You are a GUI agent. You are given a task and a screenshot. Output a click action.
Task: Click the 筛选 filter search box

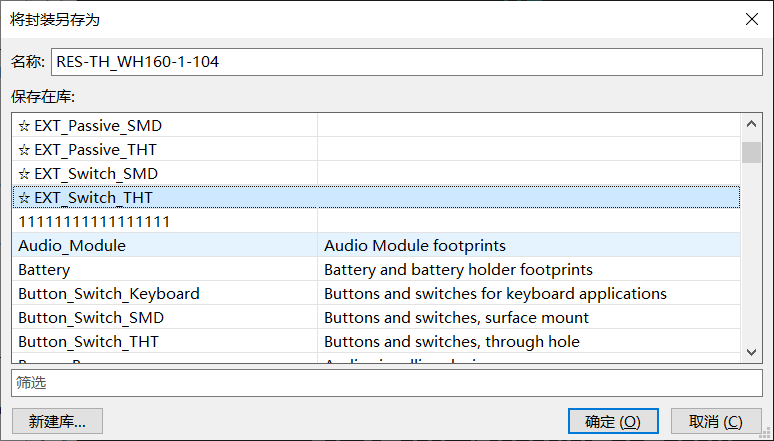386,383
